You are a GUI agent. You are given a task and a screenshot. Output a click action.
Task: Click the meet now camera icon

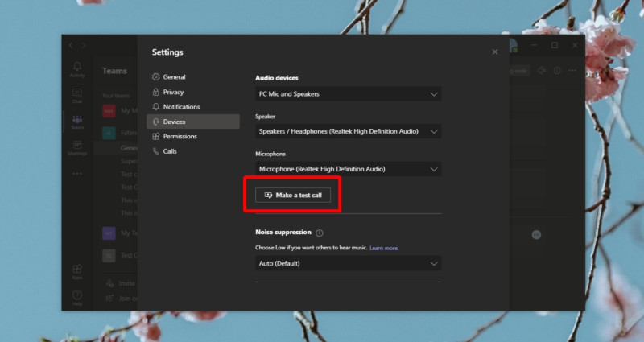point(542,71)
